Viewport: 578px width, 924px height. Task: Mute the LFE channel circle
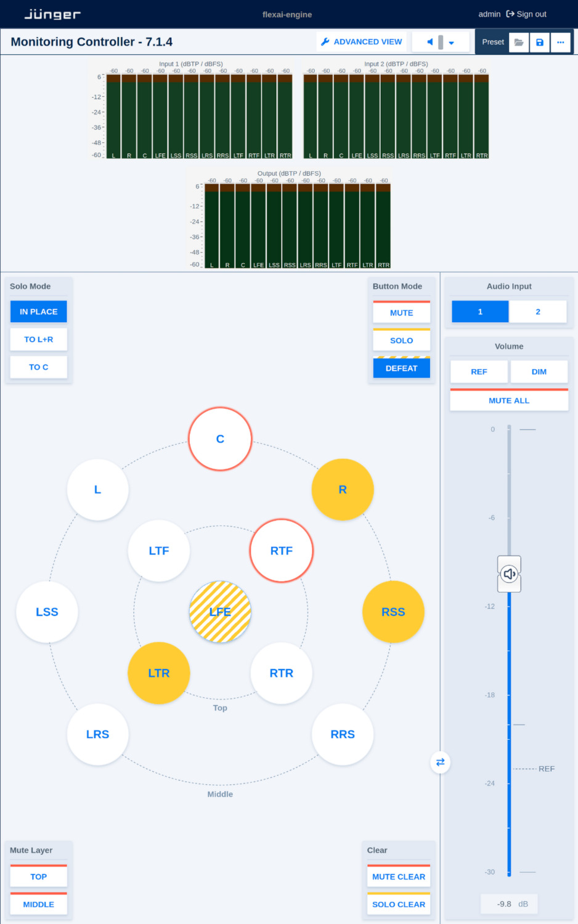tap(220, 612)
